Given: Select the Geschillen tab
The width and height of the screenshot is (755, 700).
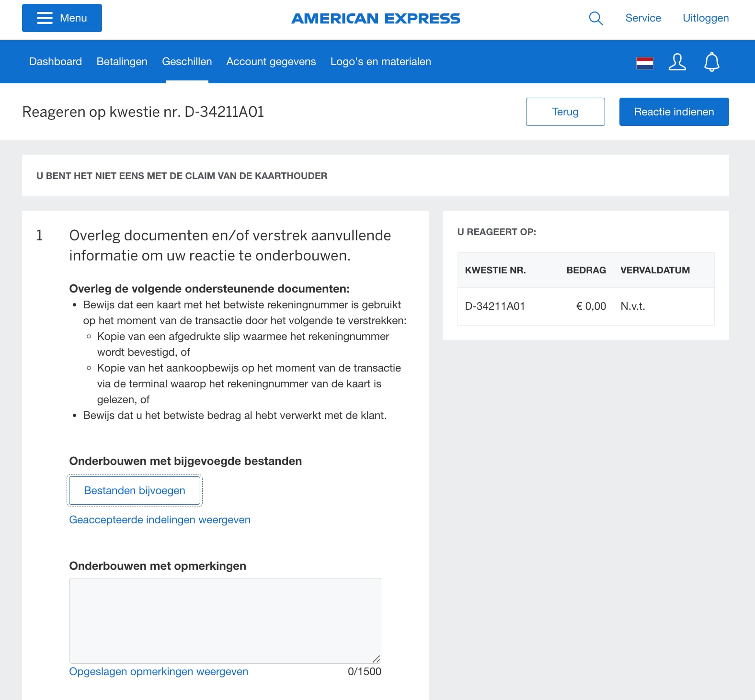Looking at the screenshot, I should coord(187,62).
